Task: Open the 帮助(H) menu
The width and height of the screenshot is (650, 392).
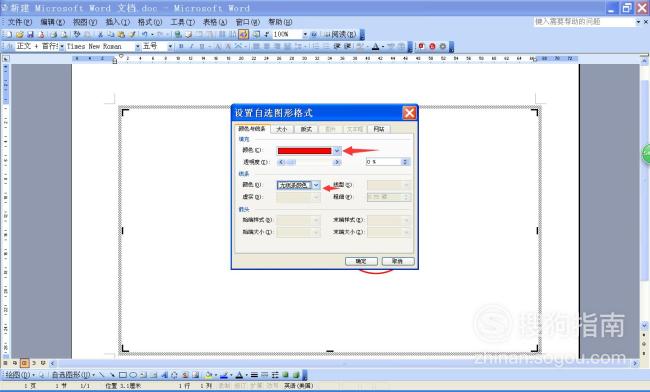Action: pyautogui.click(x=280, y=22)
